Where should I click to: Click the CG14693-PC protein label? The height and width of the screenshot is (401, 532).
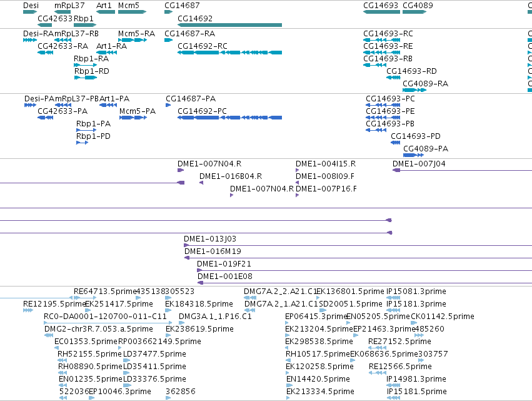click(390, 99)
